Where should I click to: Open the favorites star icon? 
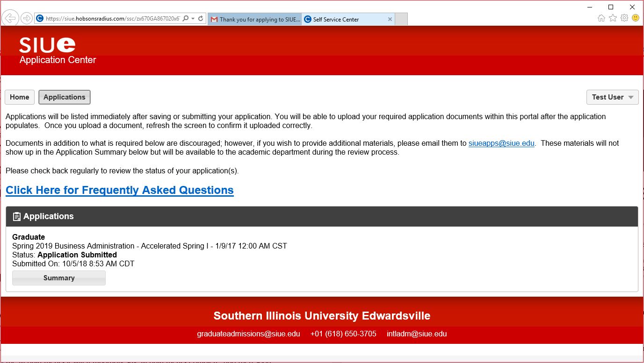(613, 18)
